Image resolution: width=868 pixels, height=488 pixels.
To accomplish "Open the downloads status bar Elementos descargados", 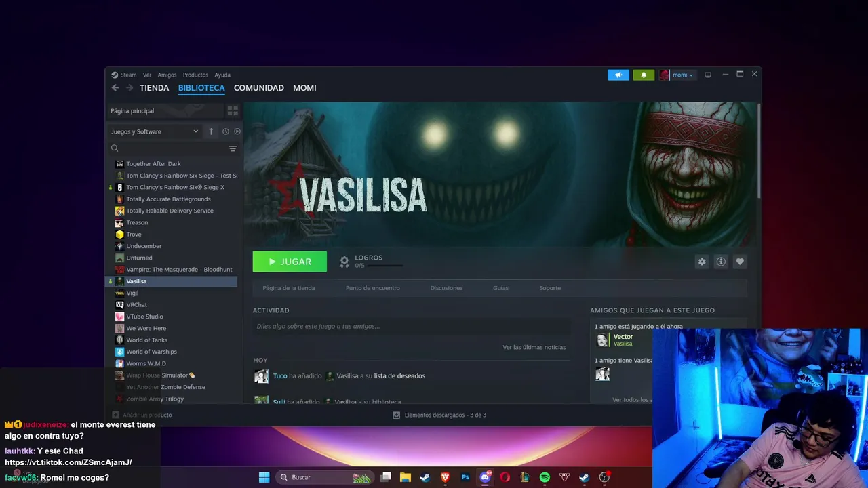I will [x=439, y=415].
